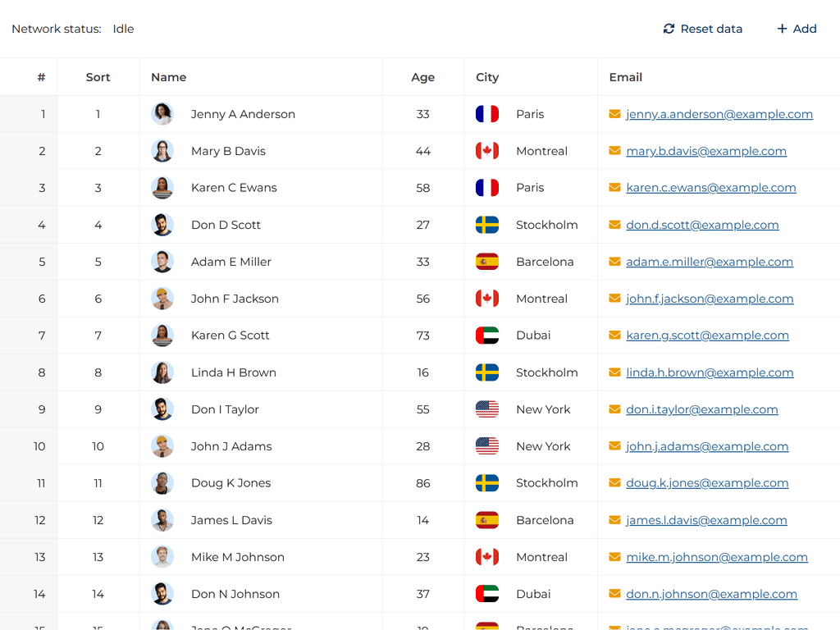
Task: Click the envelope icon beside Mike Johnson's email
Action: [614, 557]
